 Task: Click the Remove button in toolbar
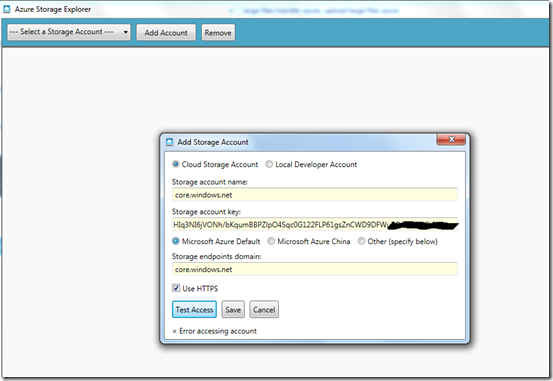point(218,32)
